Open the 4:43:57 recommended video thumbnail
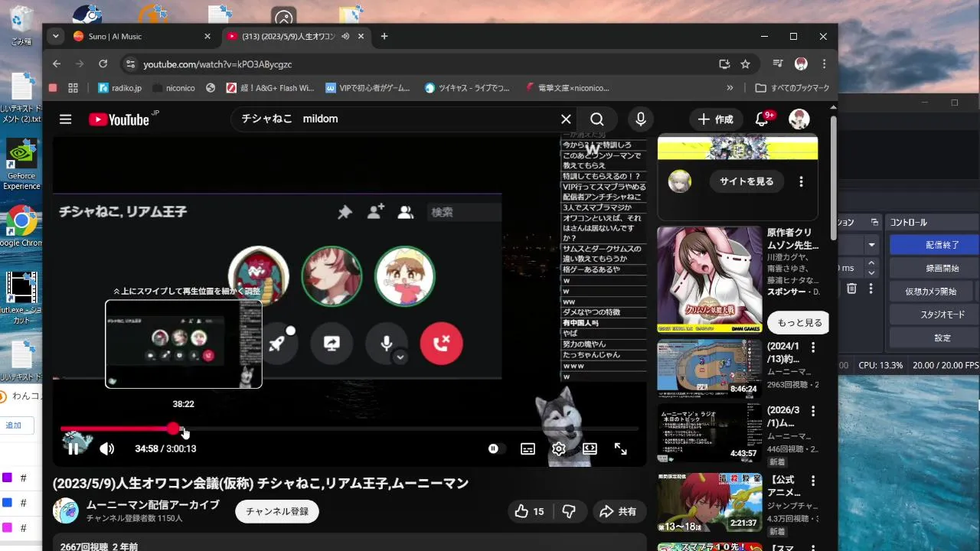The width and height of the screenshot is (980, 551). coord(710,432)
